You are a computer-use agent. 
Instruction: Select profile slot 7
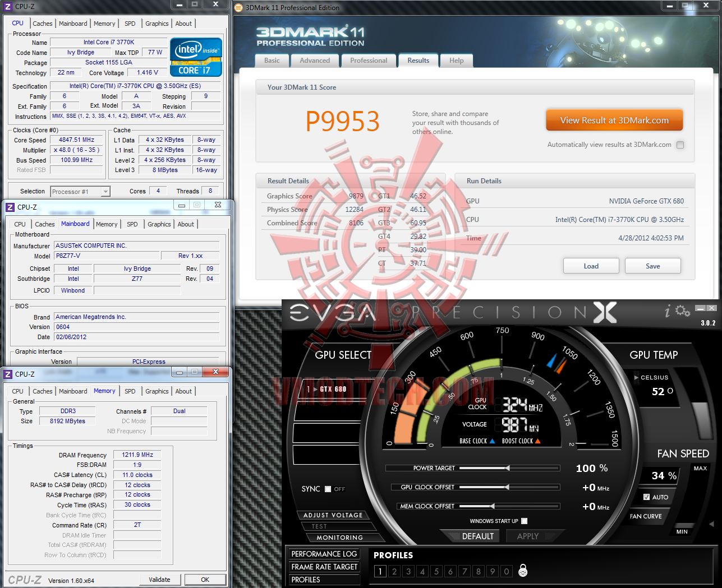pos(465,571)
